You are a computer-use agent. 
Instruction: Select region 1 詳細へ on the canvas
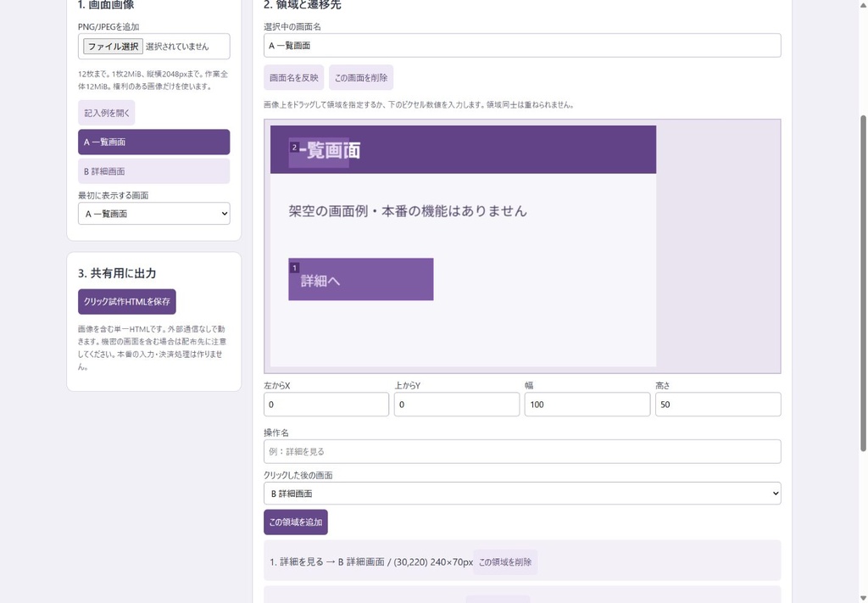[x=361, y=280]
